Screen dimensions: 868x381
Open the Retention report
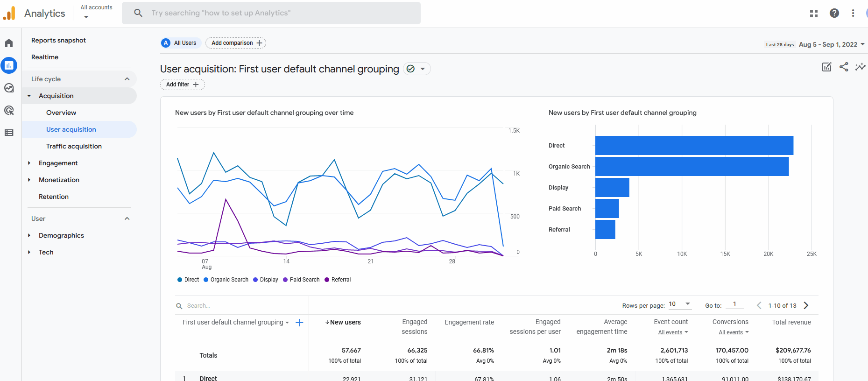[54, 197]
